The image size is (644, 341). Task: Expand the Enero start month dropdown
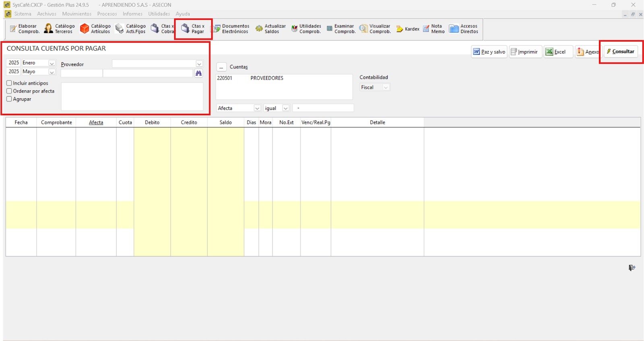[52, 63]
